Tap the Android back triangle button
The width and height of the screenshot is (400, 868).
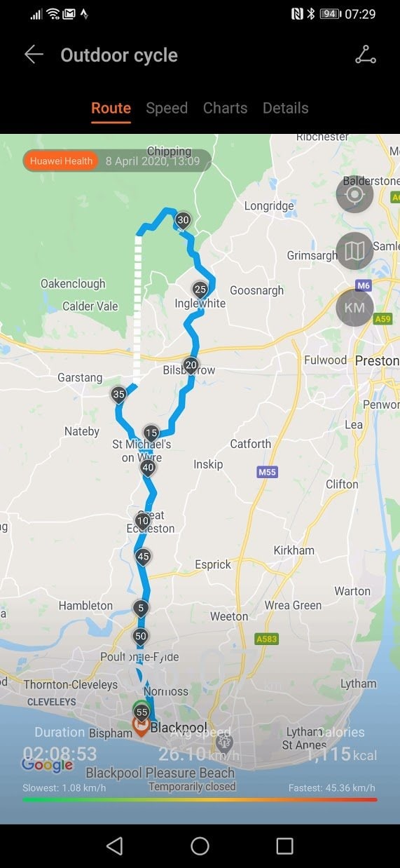(x=114, y=846)
